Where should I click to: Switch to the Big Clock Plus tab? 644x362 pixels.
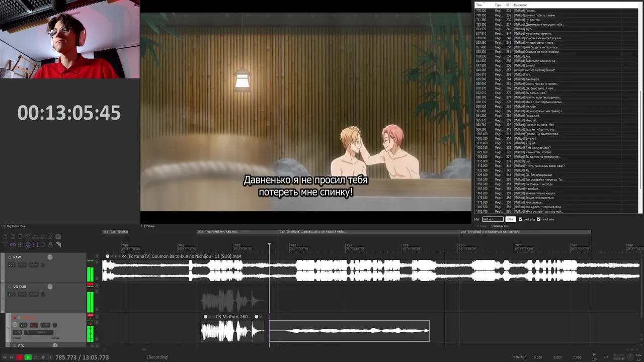point(14,226)
